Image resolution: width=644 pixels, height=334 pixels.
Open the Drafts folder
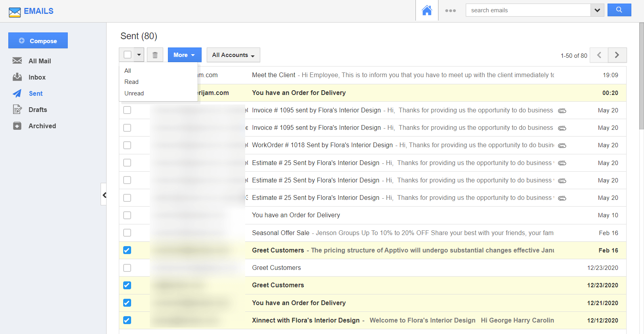tap(38, 110)
